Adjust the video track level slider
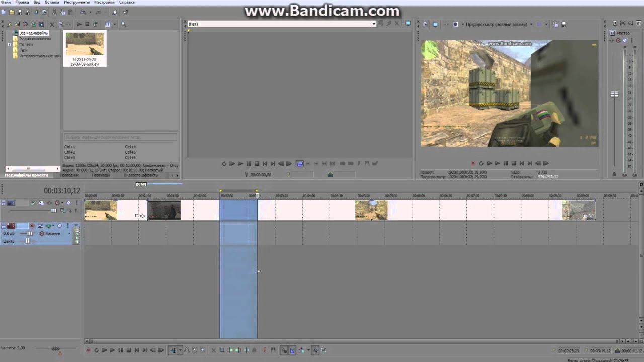Screen dimensions: 644x362 (x=54, y=210)
